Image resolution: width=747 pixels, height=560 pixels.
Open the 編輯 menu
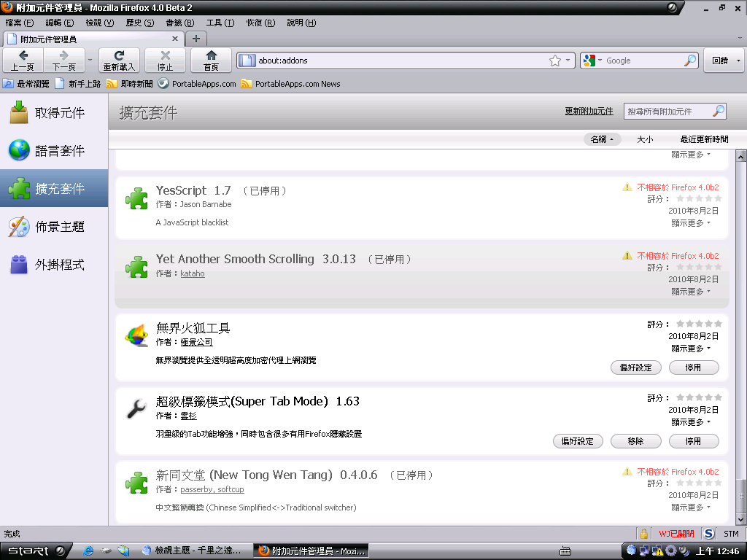coord(60,23)
